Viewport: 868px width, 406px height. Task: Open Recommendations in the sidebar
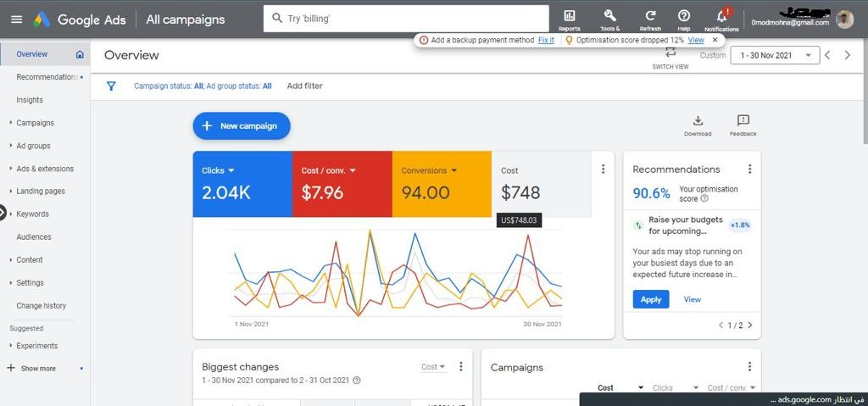tap(47, 77)
